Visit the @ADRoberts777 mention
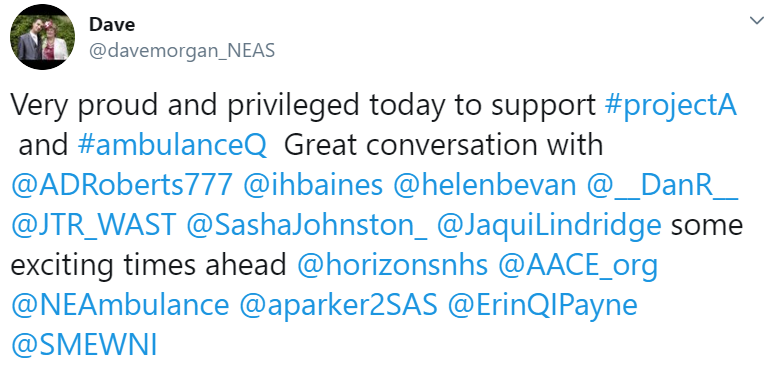Viewport: 773px width, 378px height. click(122, 186)
